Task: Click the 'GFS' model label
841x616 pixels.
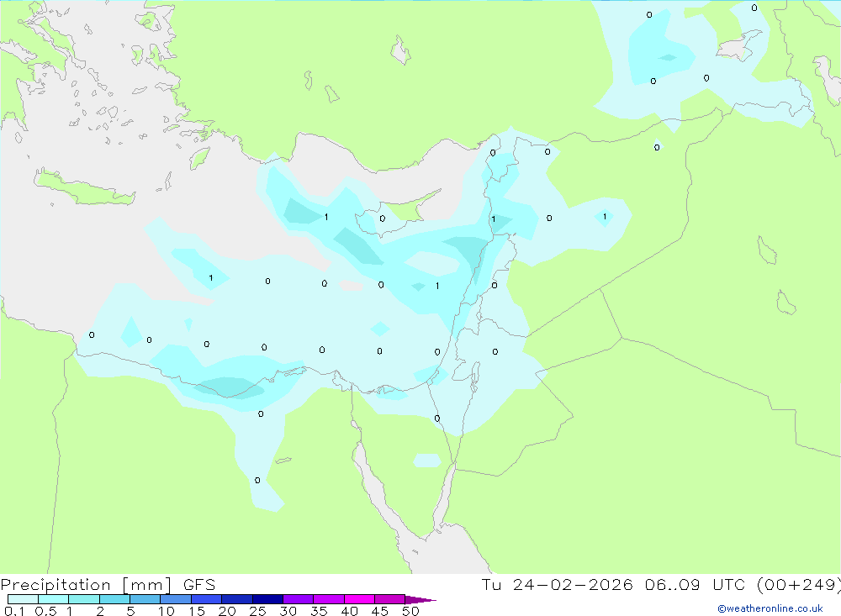Action: coord(199,584)
